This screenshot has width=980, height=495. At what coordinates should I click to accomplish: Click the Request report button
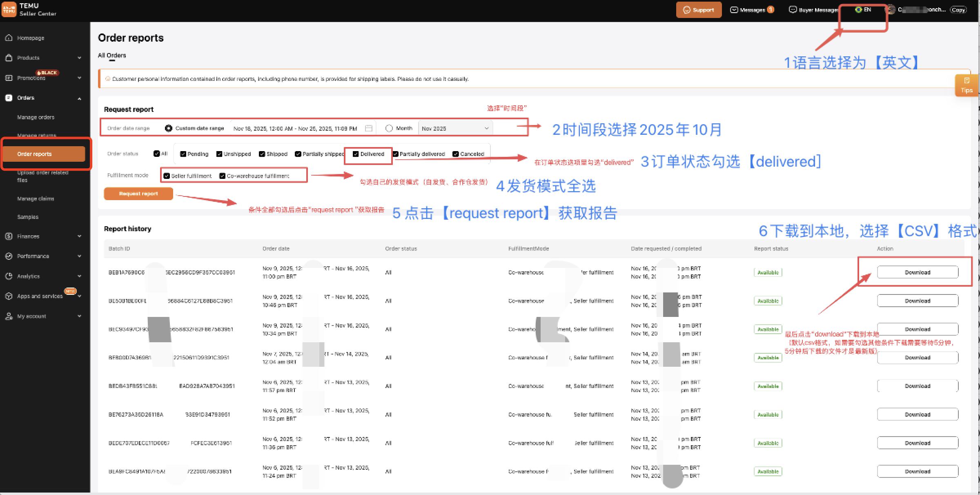click(x=138, y=194)
